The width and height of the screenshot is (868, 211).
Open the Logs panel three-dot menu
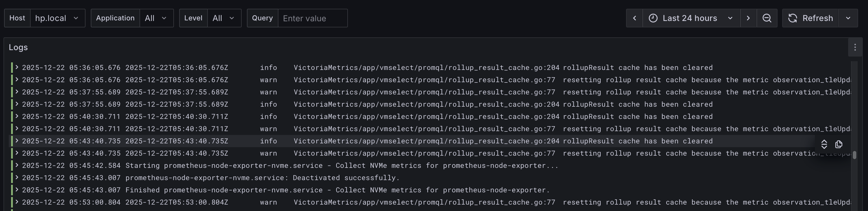click(855, 48)
